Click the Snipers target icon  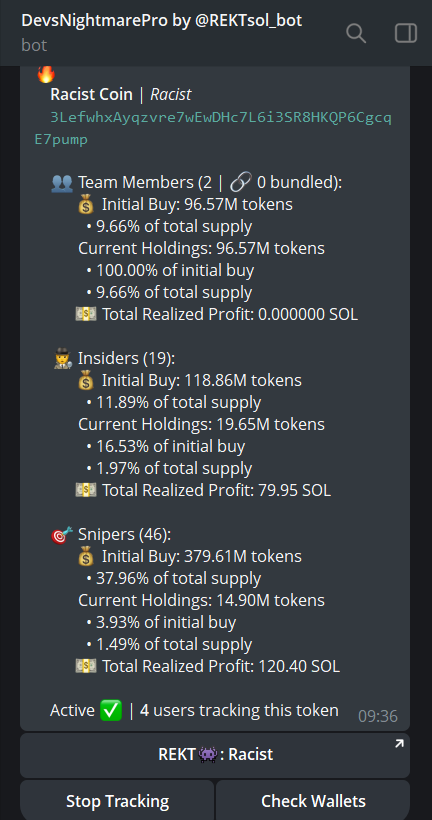click(x=62, y=535)
